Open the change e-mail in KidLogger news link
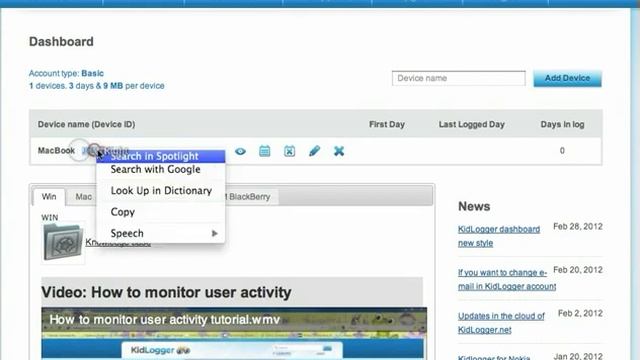The width and height of the screenshot is (640, 360). pyautogui.click(x=507, y=280)
